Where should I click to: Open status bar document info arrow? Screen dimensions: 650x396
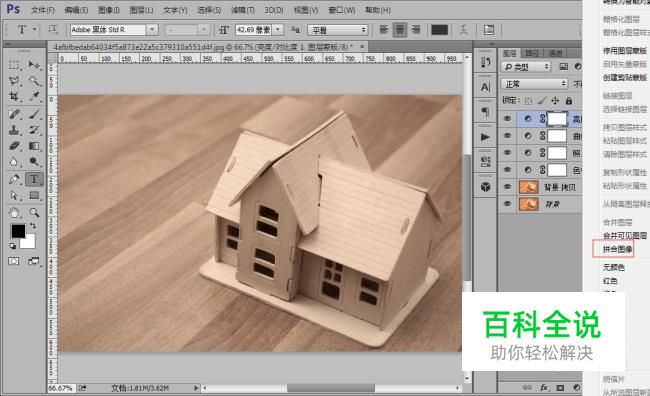pyautogui.click(x=196, y=388)
